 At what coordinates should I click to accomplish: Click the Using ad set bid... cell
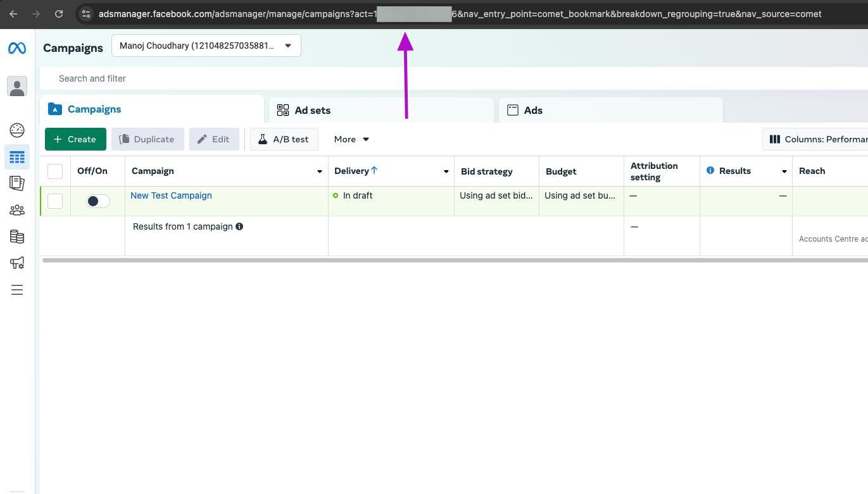(x=496, y=195)
